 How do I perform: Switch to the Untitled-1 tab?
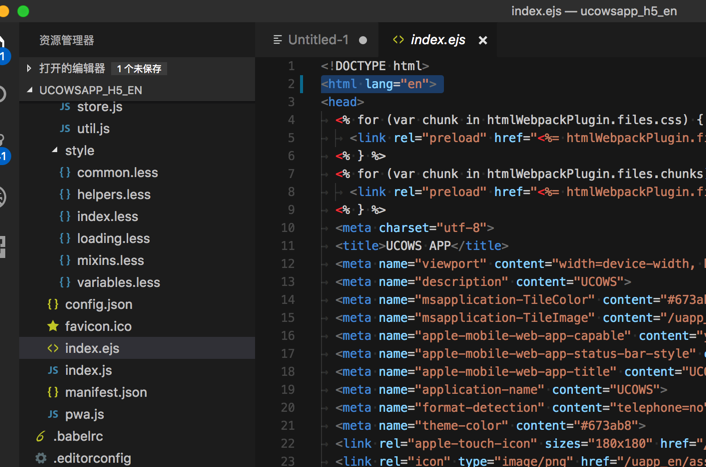point(318,40)
